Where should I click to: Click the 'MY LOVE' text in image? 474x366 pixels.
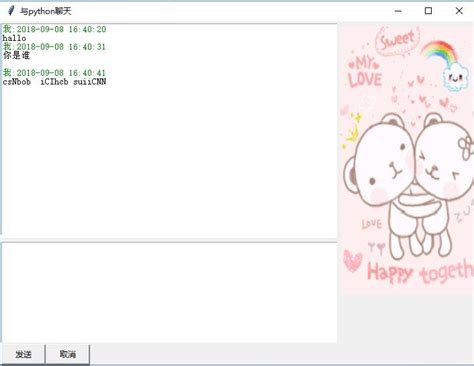coord(364,72)
